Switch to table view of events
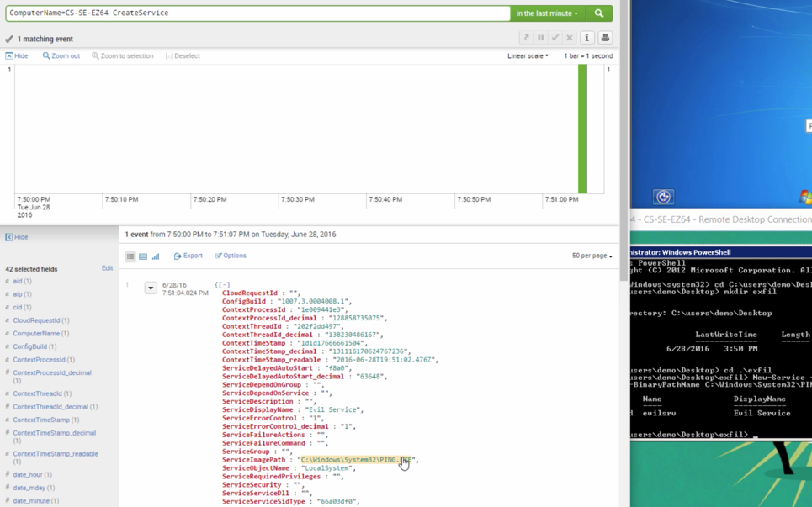The image size is (812, 507). pos(143,256)
